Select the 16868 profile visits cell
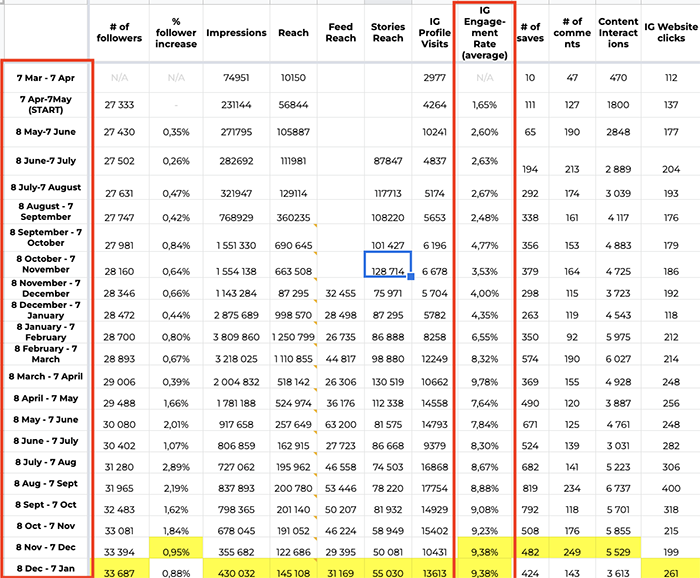700x578 pixels. [x=434, y=467]
